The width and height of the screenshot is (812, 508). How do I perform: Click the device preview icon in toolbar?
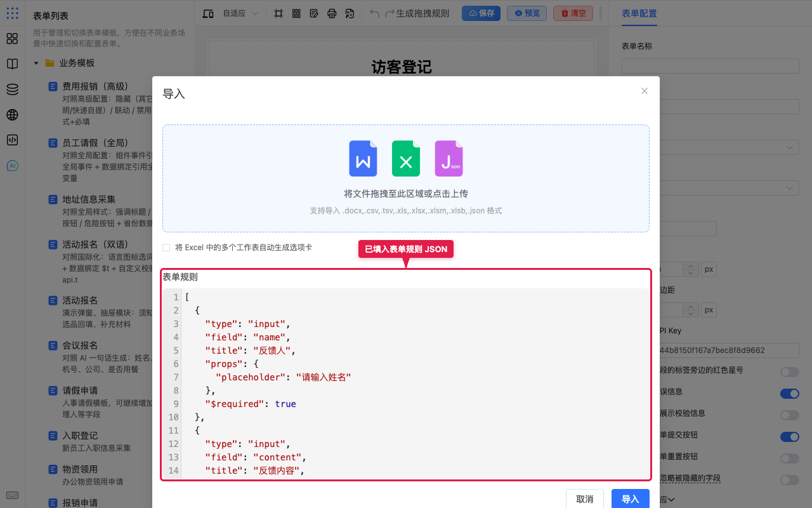click(208, 13)
